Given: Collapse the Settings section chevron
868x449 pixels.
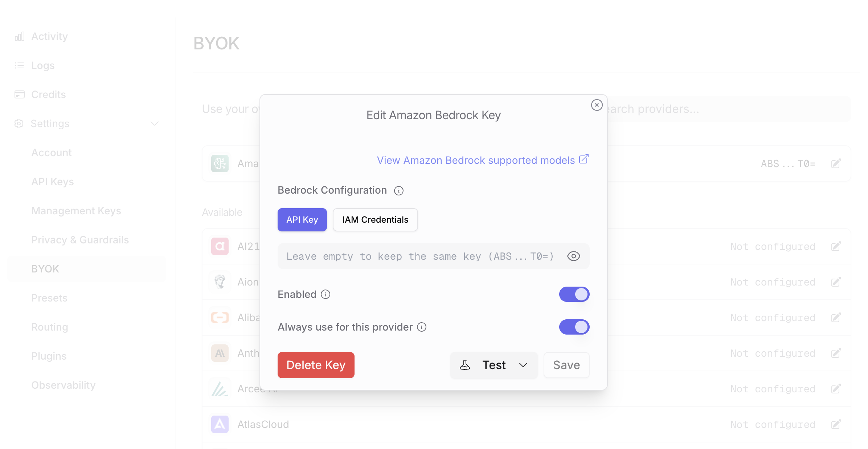Looking at the screenshot, I should 155,124.
